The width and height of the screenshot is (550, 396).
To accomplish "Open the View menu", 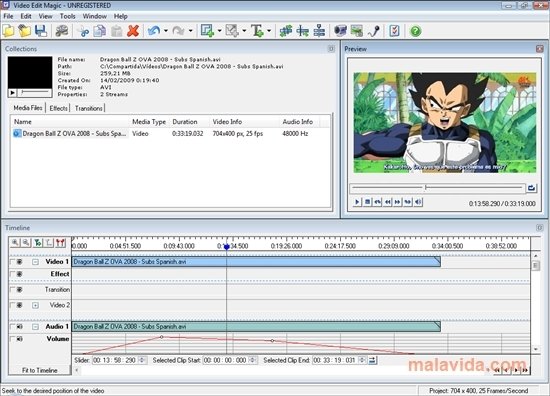I will 45,16.
